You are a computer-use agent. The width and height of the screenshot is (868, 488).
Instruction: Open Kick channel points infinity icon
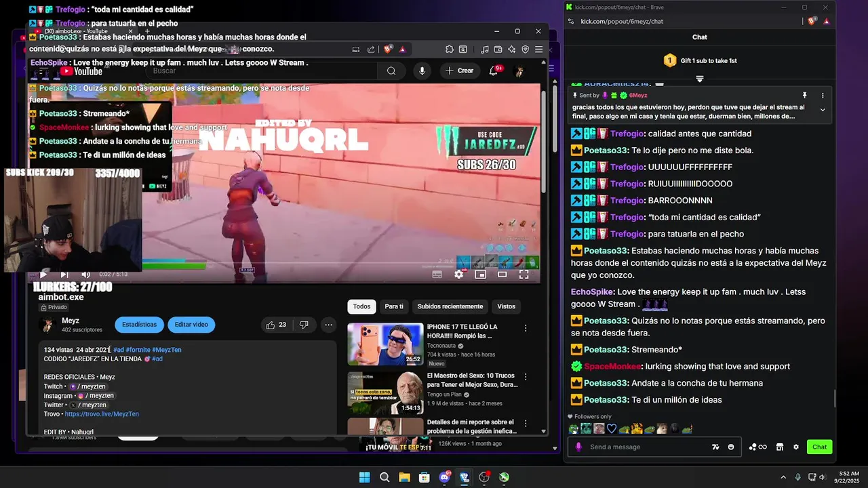pos(758,447)
